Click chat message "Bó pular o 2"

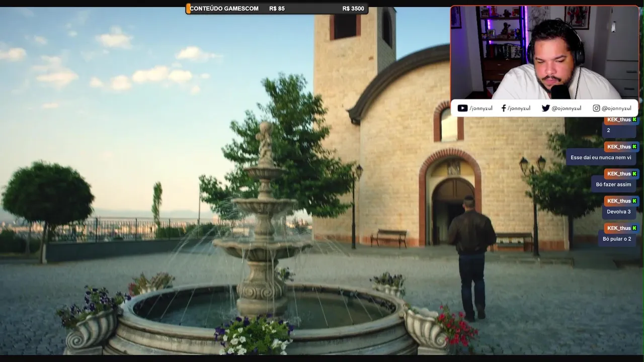[617, 239]
